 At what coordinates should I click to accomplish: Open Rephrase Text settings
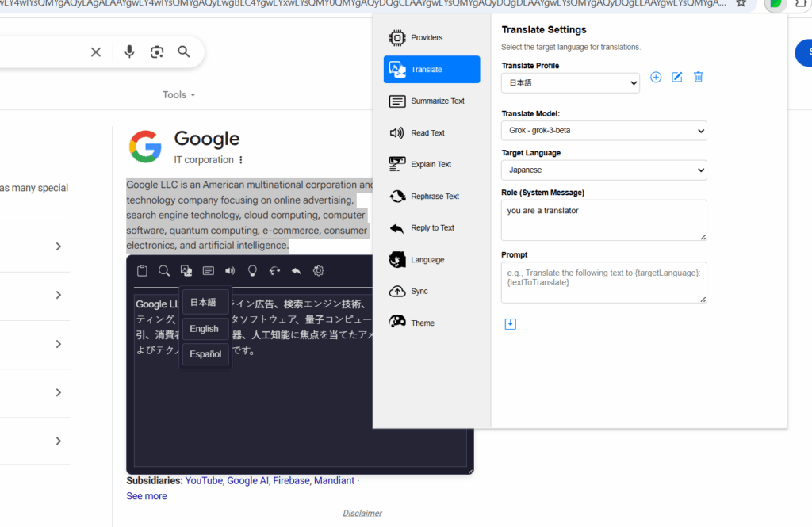(x=431, y=197)
